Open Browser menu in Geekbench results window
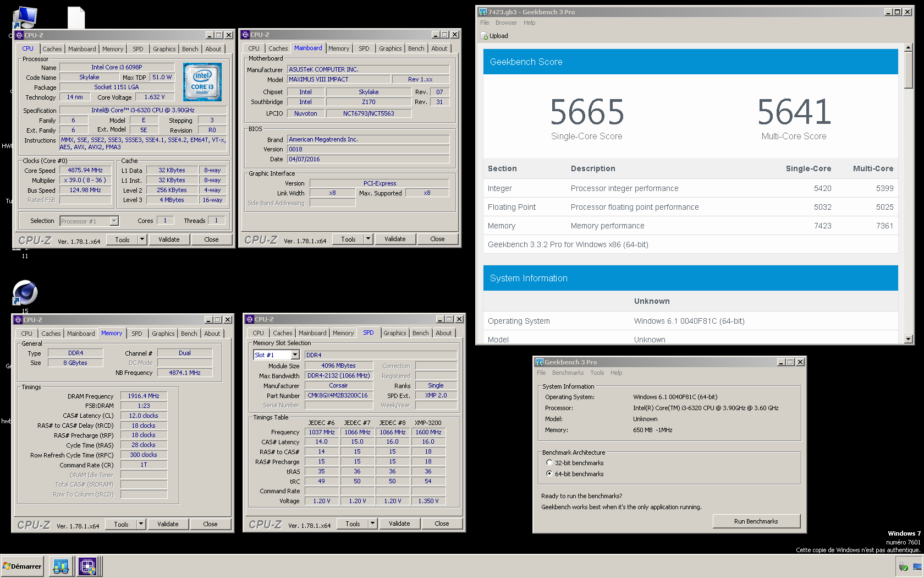This screenshot has height=578, width=924. click(x=506, y=23)
